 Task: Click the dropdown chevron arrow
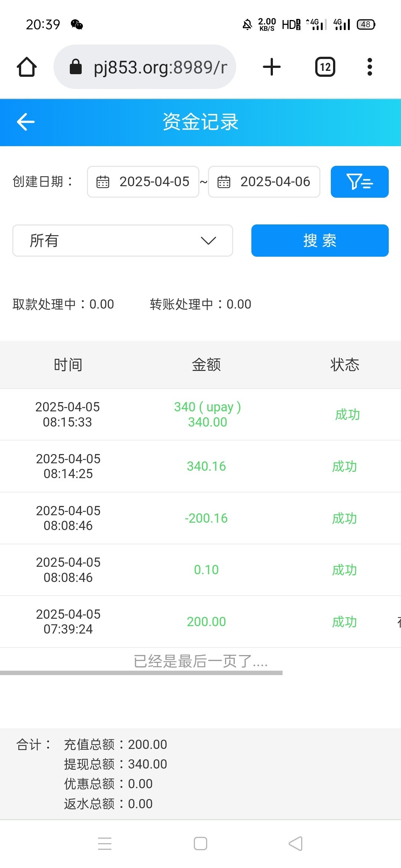(x=208, y=241)
